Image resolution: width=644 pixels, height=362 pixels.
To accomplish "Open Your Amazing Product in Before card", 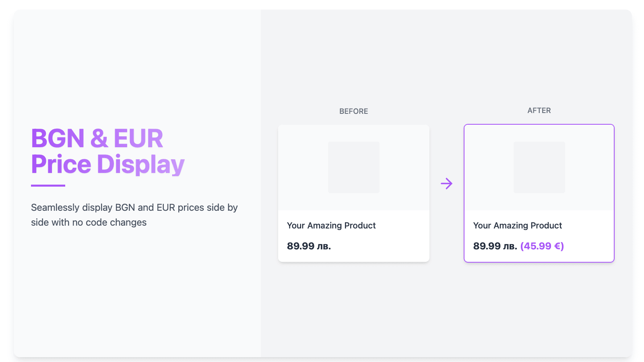I will click(x=331, y=226).
